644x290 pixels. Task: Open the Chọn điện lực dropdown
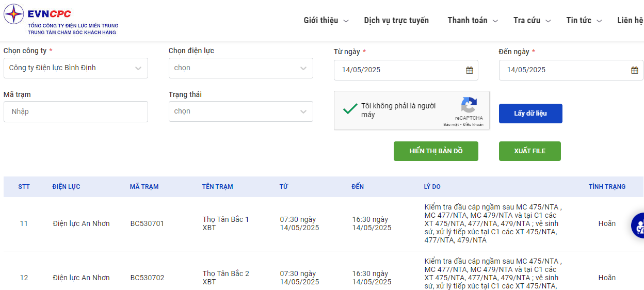point(240,68)
